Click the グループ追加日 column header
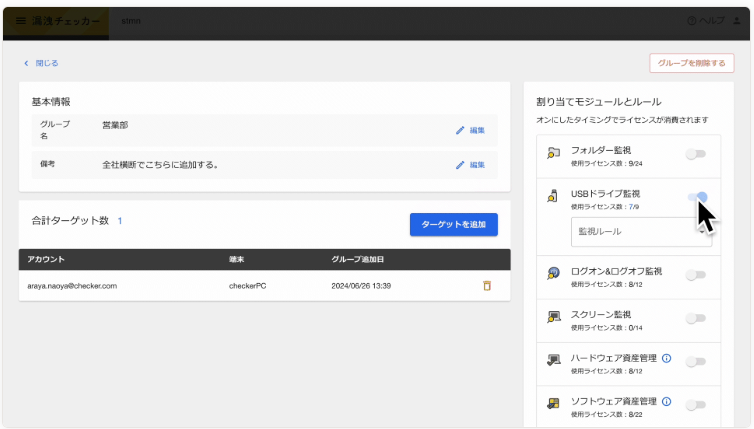Viewport: 754px width, 429px height. click(357, 259)
